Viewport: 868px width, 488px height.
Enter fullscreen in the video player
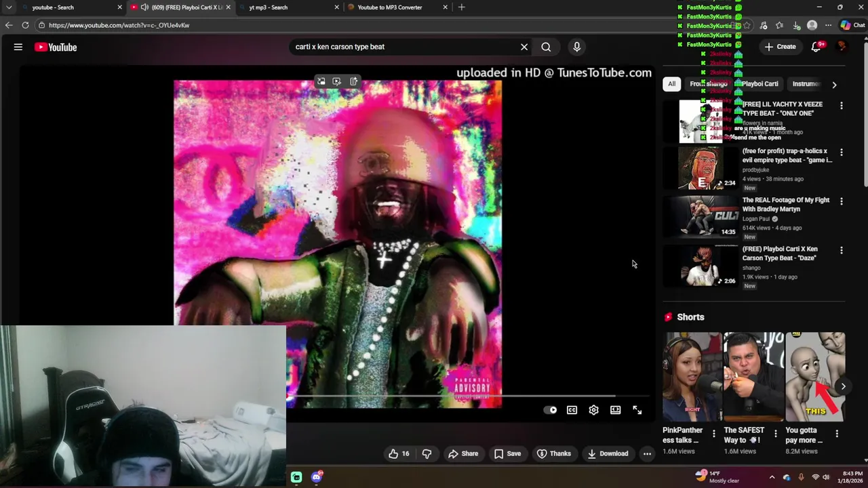pos(637,410)
